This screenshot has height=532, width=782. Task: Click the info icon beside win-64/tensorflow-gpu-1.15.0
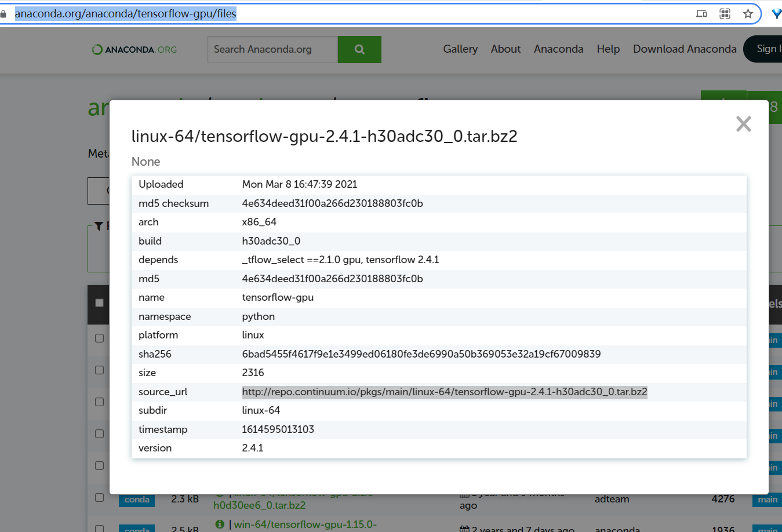point(219,525)
